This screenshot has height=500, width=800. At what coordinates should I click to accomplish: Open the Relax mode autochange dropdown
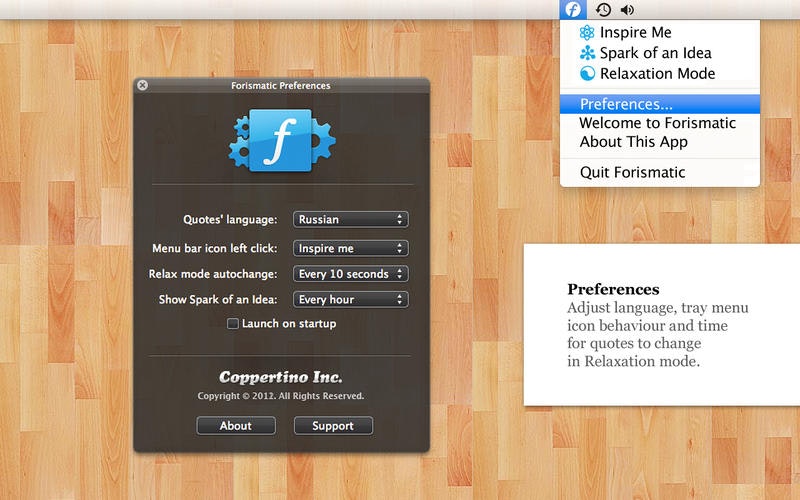[x=351, y=274]
